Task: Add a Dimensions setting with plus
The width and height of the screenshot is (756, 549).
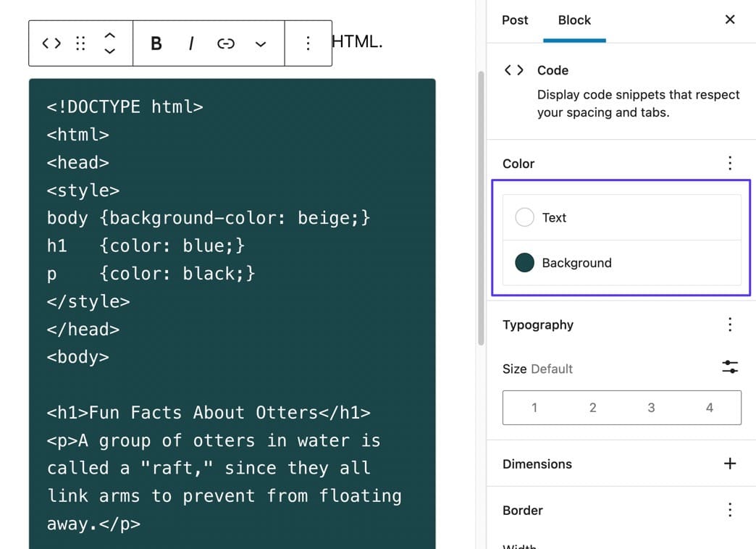Action: point(730,464)
